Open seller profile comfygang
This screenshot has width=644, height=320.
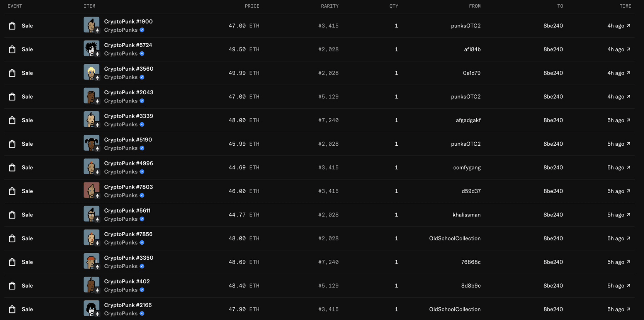tap(467, 167)
